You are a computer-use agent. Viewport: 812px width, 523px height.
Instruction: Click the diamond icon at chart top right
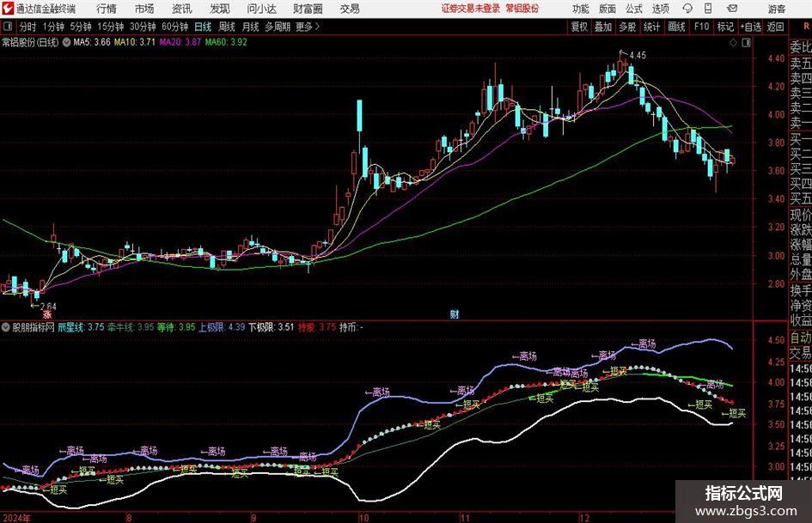pos(733,43)
